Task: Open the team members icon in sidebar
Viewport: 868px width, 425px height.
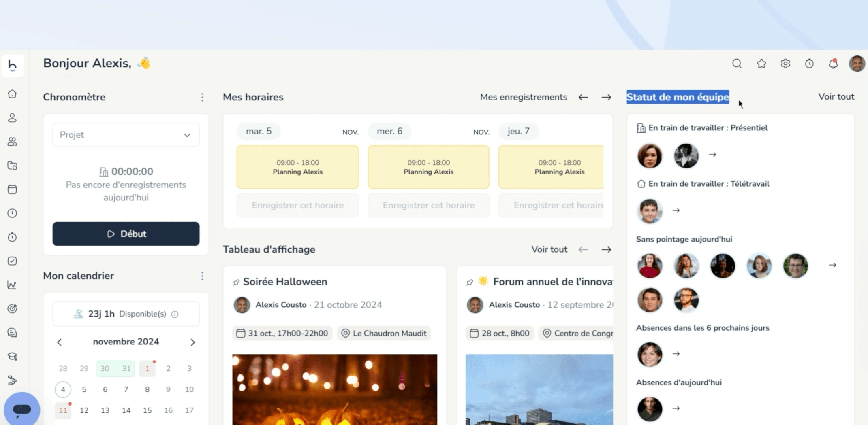Action: pos(12,142)
